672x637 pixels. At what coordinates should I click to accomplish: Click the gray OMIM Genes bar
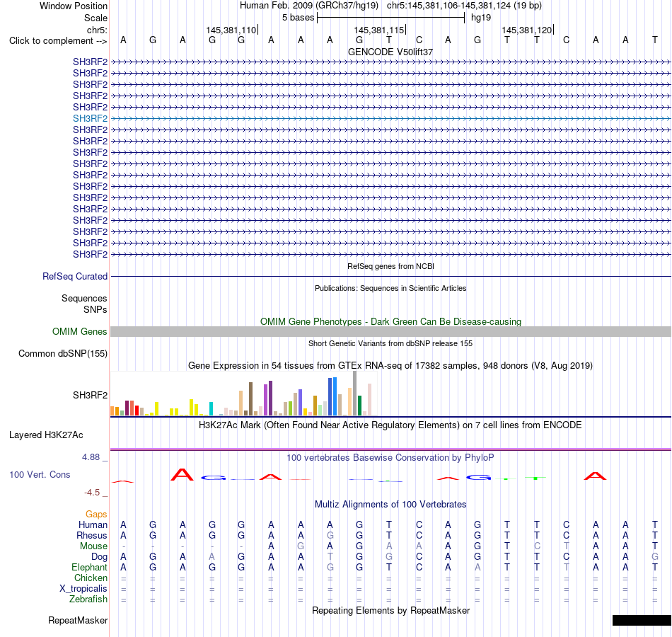391,331
